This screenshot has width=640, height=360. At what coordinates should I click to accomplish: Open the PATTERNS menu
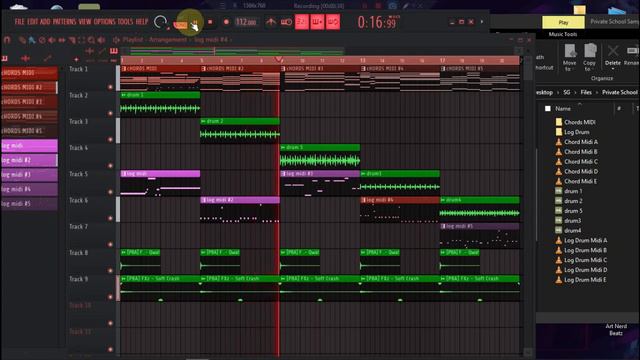tap(64, 22)
